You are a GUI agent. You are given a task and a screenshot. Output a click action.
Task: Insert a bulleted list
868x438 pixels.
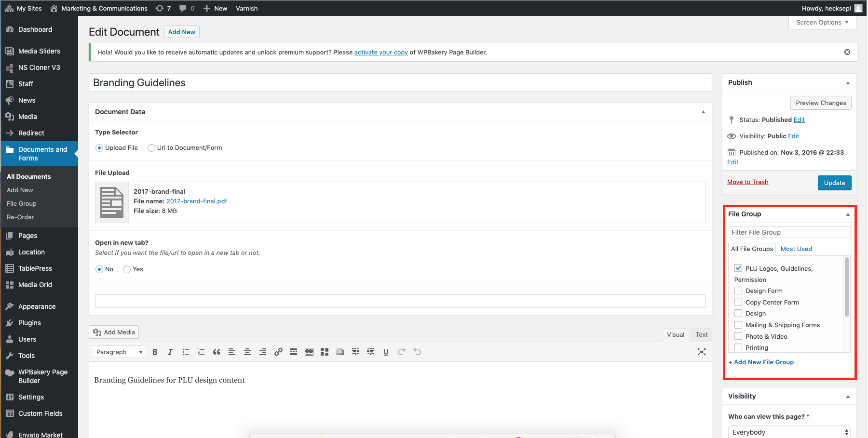coord(186,352)
